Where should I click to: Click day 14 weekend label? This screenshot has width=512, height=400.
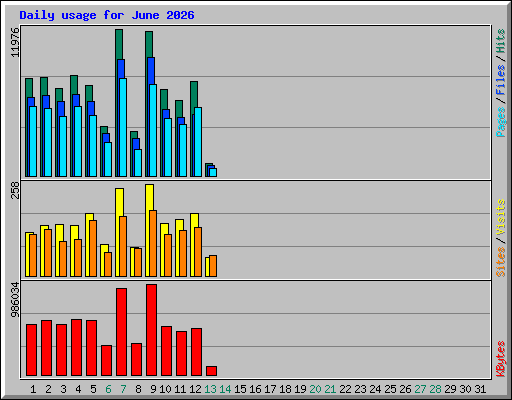[x=225, y=389]
